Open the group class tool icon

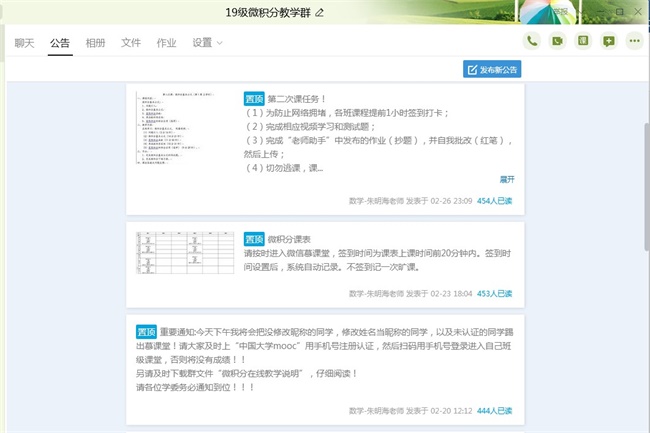(584, 41)
